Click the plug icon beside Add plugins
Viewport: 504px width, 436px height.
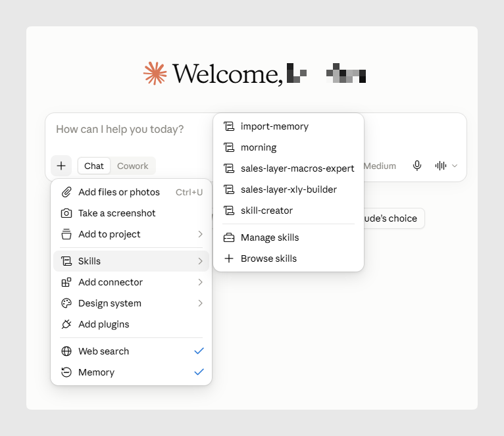click(66, 324)
